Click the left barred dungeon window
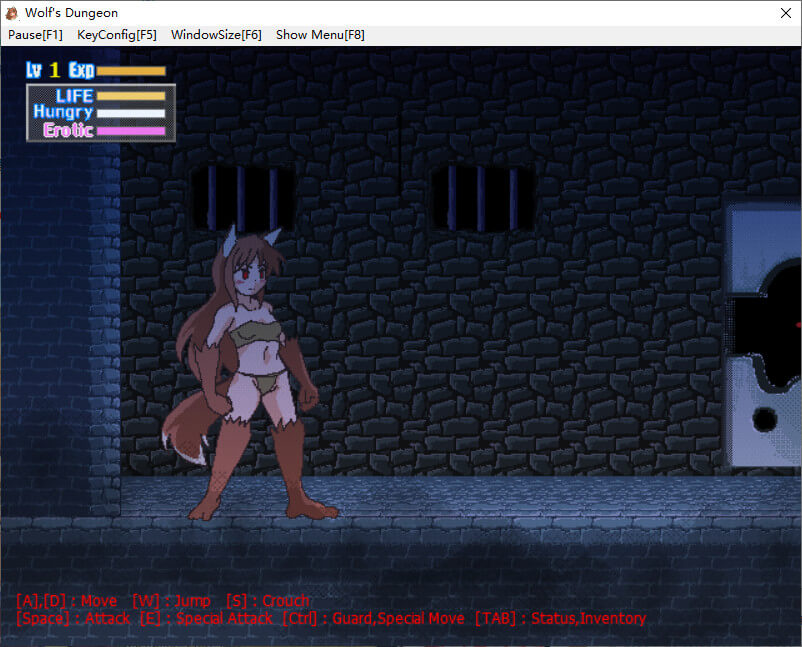This screenshot has width=802, height=647. click(x=242, y=197)
